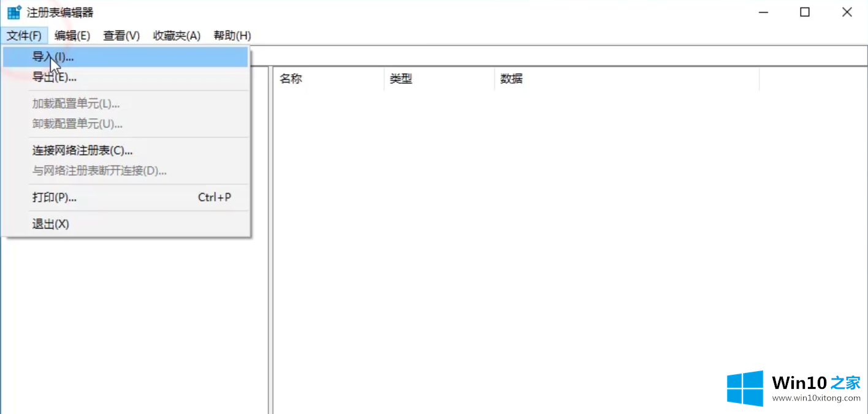
Task: Choose 导出(E)... in the File menu
Action: [54, 77]
